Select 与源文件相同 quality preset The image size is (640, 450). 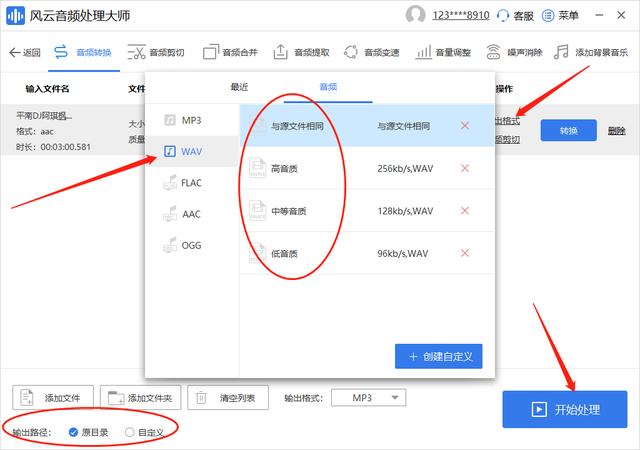367,126
